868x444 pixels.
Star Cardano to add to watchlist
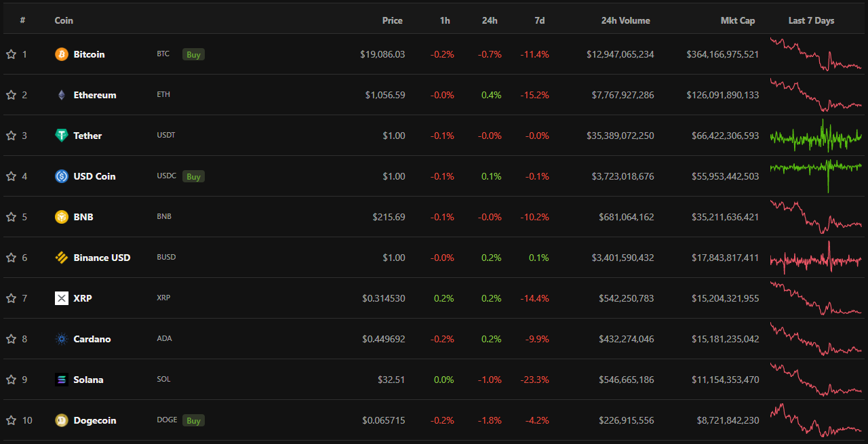pyautogui.click(x=11, y=339)
